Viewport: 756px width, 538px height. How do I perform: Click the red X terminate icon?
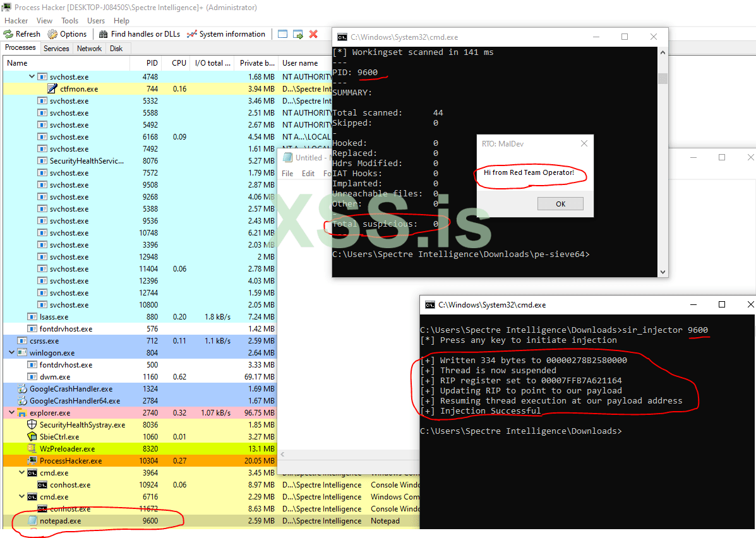(x=313, y=33)
